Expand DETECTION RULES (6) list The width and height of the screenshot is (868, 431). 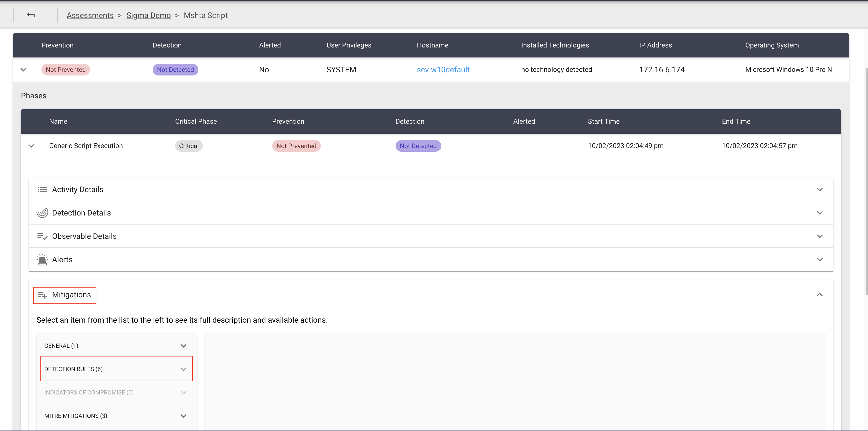(183, 369)
